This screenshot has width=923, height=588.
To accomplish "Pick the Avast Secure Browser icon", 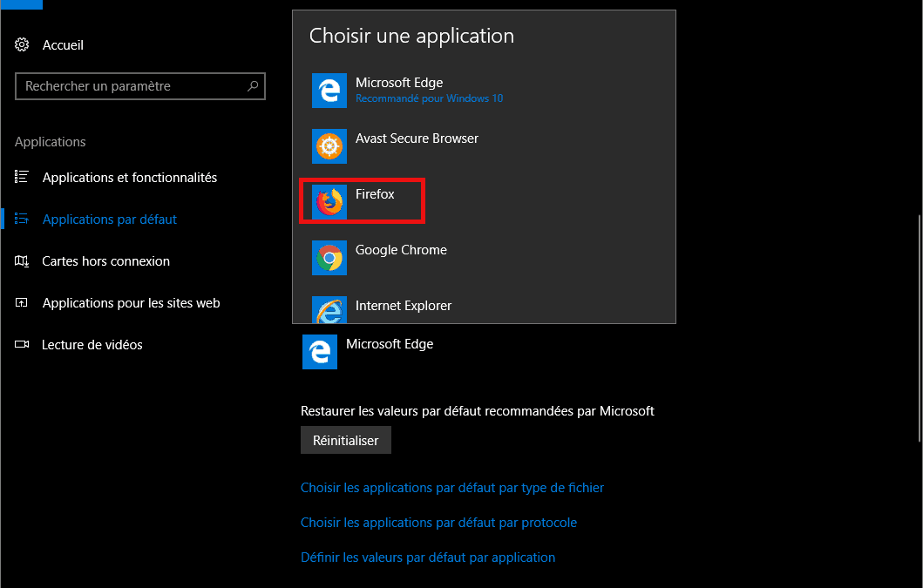I will pos(329,146).
